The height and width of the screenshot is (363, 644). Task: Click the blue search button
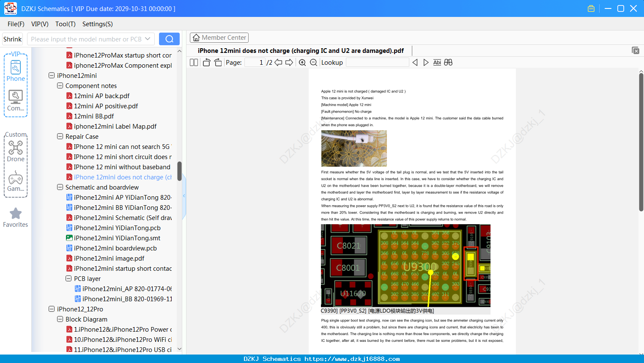tap(169, 39)
